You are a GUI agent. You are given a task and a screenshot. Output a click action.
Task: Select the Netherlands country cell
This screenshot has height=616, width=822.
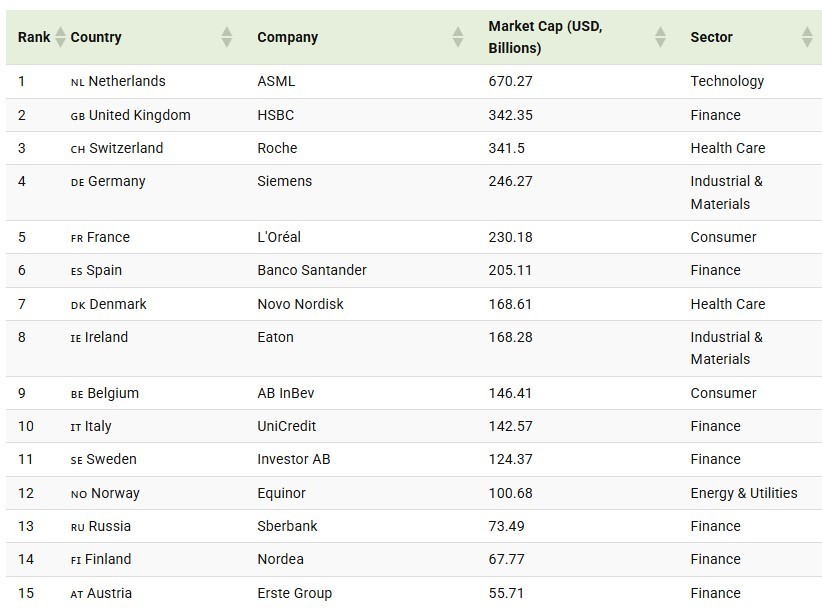coord(118,81)
